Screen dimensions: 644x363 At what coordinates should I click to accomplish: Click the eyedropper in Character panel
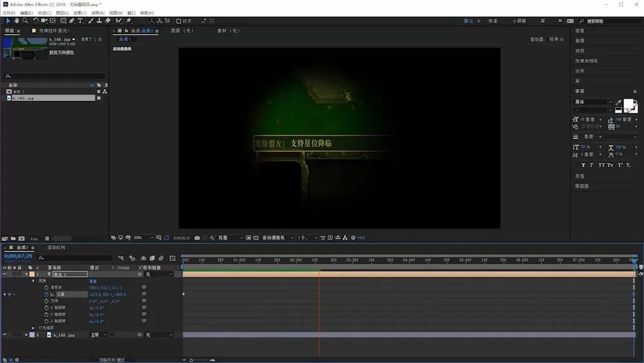click(x=618, y=102)
